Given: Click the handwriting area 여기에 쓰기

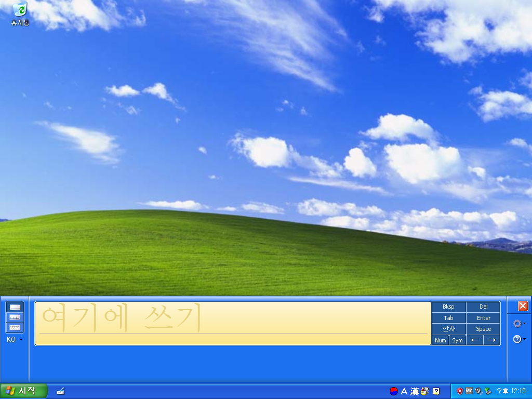Looking at the screenshot, I should [233, 323].
